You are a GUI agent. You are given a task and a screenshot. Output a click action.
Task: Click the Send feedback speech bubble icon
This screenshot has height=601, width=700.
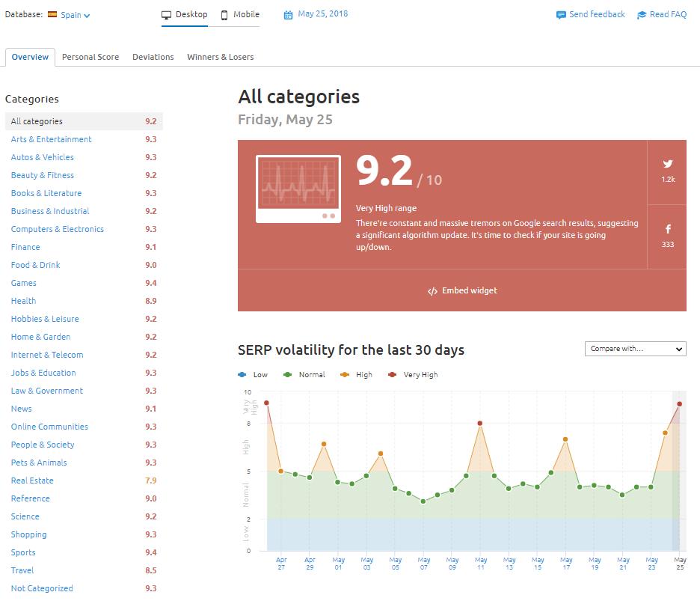pyautogui.click(x=561, y=15)
